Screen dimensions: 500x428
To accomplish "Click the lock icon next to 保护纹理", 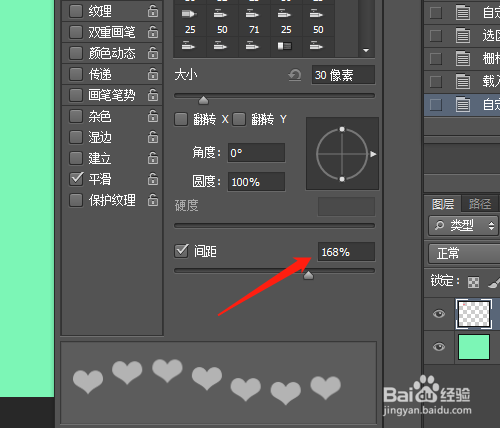I will [x=153, y=200].
